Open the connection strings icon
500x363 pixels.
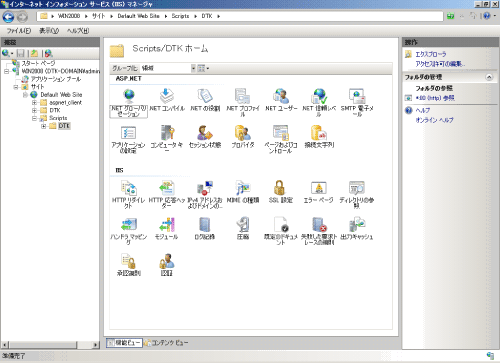(x=319, y=136)
